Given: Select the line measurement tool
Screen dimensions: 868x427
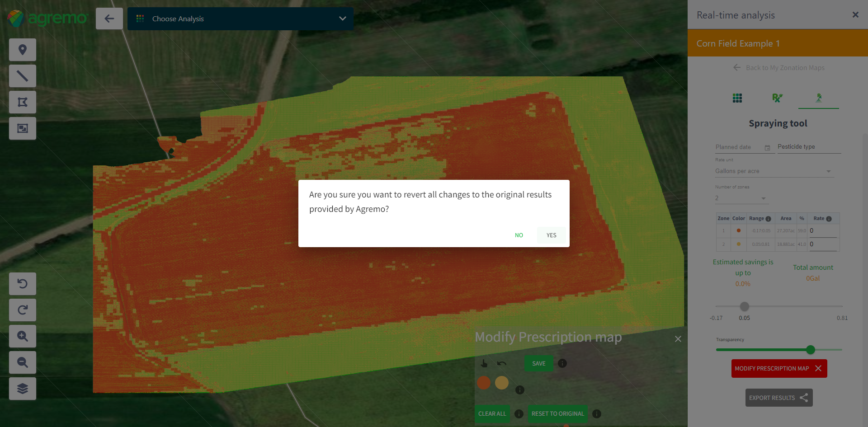Looking at the screenshot, I should pyautogui.click(x=23, y=76).
